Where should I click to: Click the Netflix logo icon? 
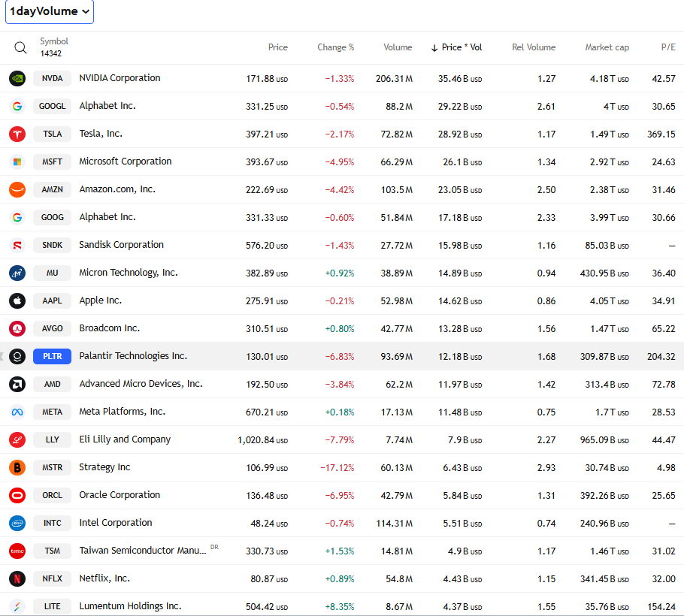17,579
